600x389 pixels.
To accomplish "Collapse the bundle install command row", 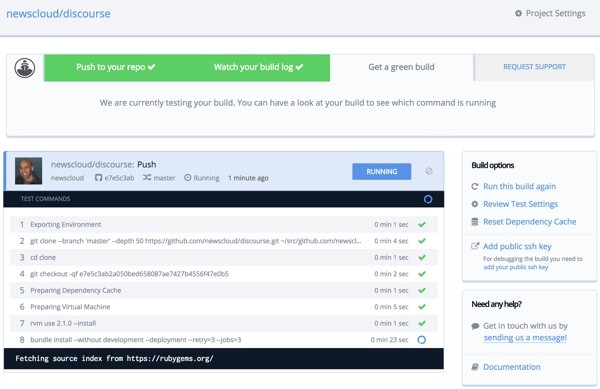I will (x=223, y=340).
